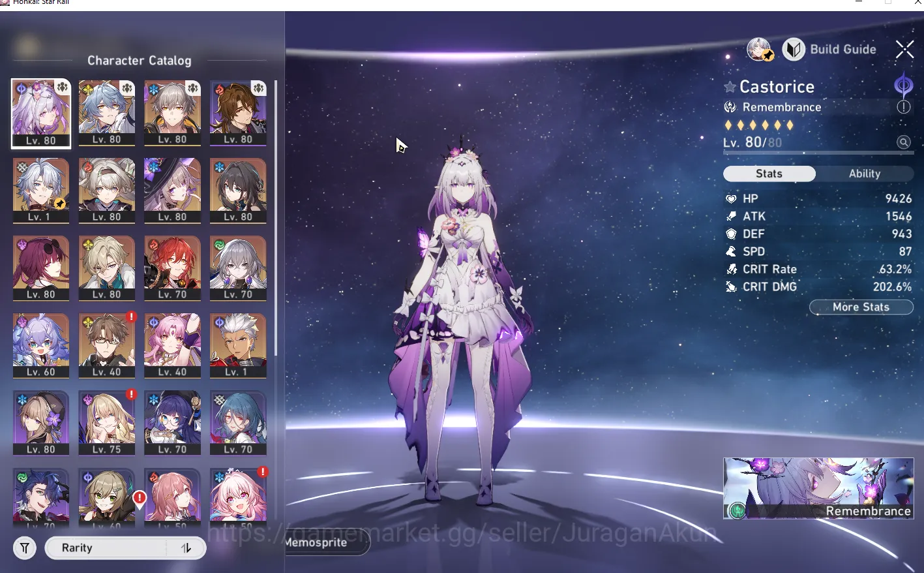
Task: Open the level details magnifier icon
Action: point(903,142)
